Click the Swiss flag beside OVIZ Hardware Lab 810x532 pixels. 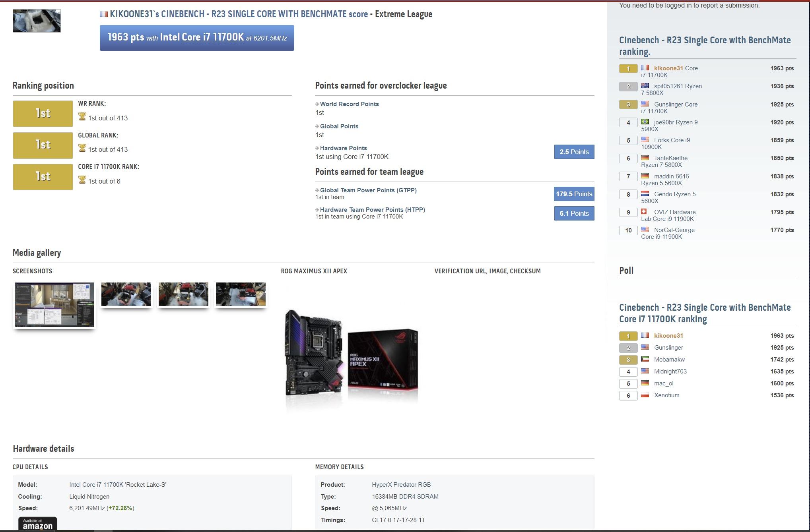tap(644, 211)
